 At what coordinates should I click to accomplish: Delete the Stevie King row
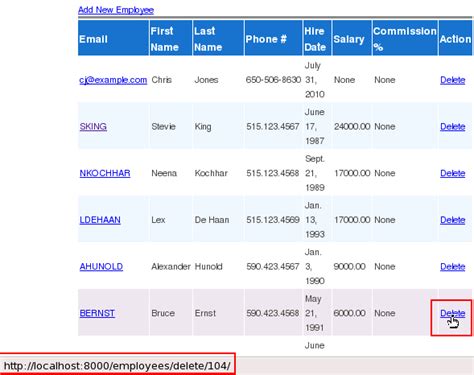(x=452, y=127)
